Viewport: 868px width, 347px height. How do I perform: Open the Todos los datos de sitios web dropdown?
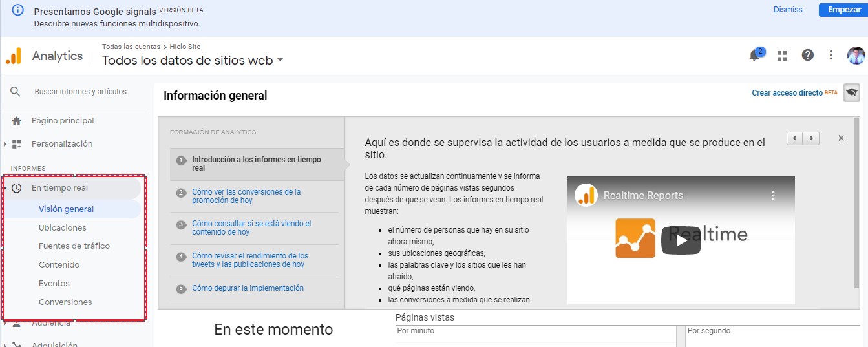280,61
